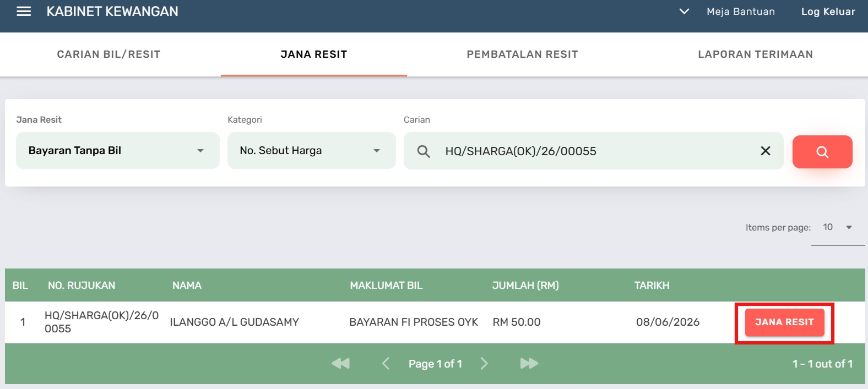Expand the No. Sebut Harga category dropdown

coord(312,150)
